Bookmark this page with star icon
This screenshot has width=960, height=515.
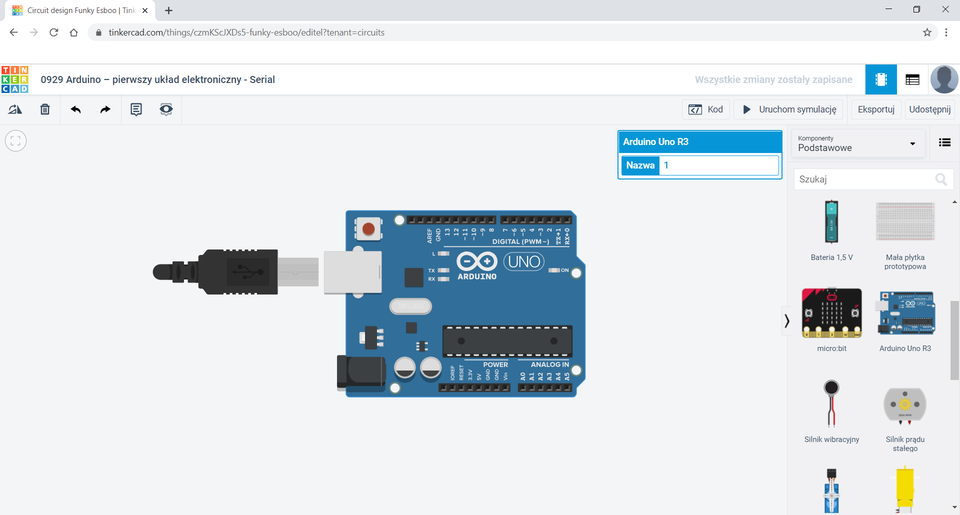click(927, 32)
